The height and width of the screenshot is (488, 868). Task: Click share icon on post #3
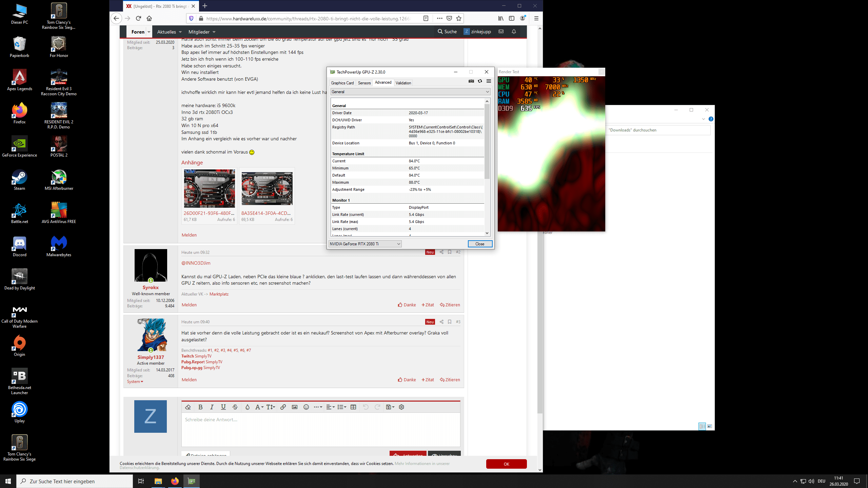click(441, 322)
